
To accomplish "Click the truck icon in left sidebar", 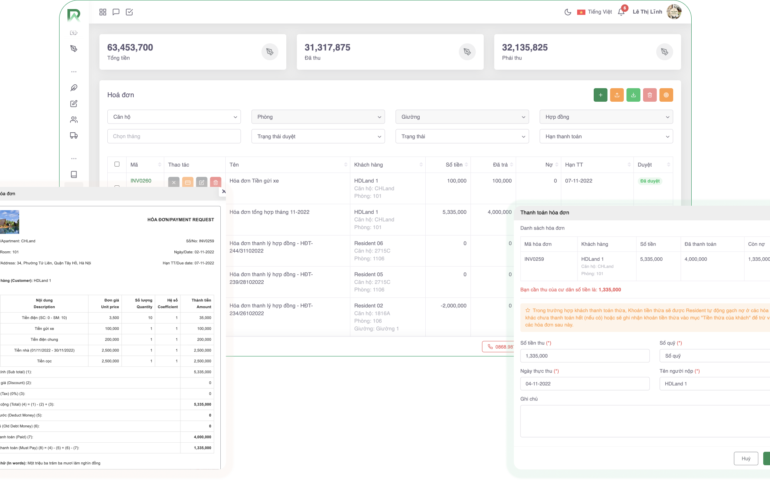I will (74, 135).
